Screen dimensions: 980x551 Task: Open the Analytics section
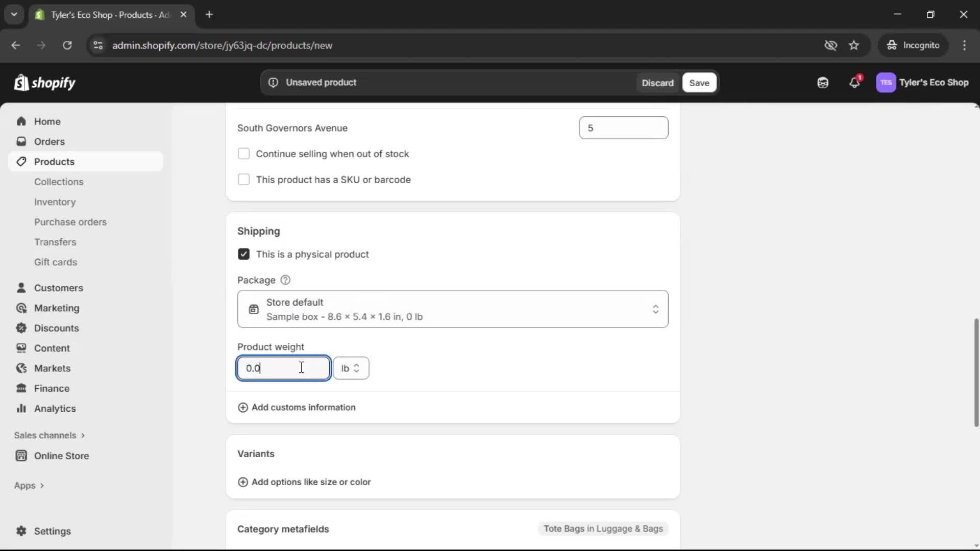coord(54,409)
